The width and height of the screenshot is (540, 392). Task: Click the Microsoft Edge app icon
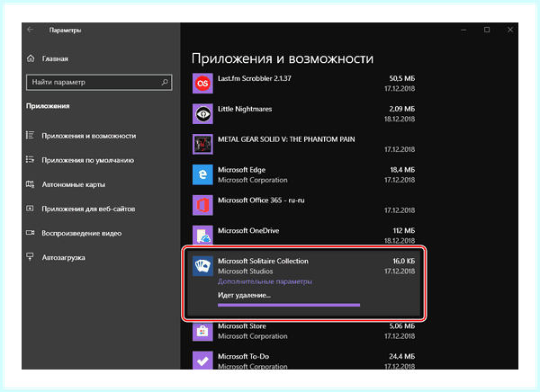pos(202,174)
